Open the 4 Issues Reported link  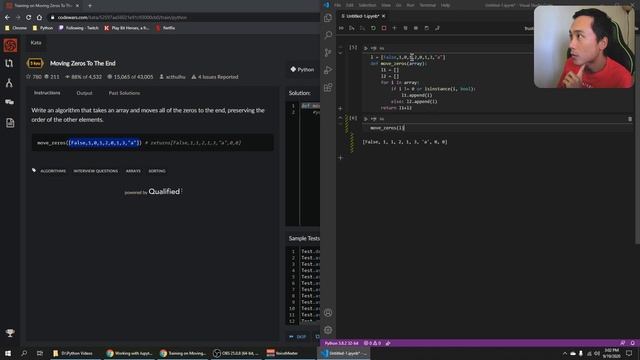[215, 77]
